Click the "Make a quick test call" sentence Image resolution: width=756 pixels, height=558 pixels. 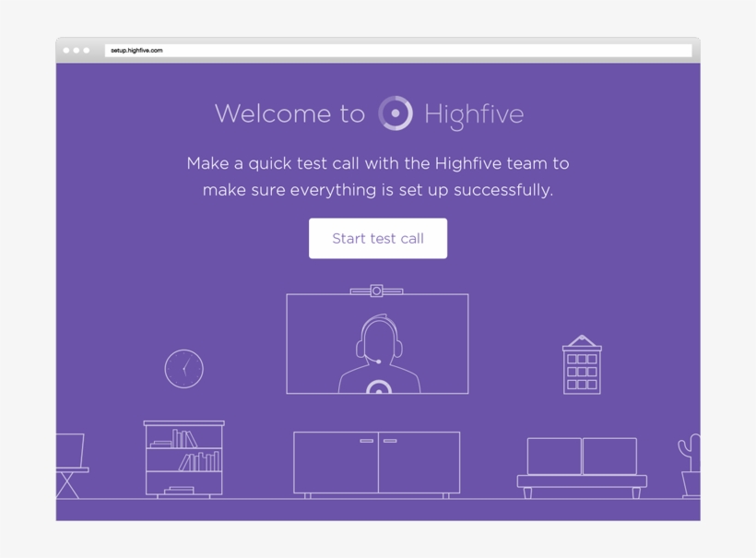pyautogui.click(x=378, y=176)
